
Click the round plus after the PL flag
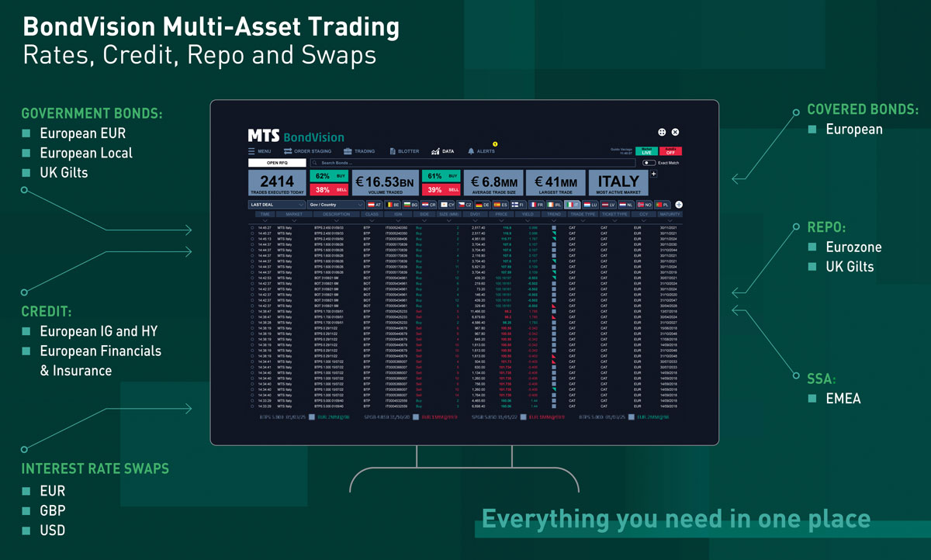[x=679, y=204]
